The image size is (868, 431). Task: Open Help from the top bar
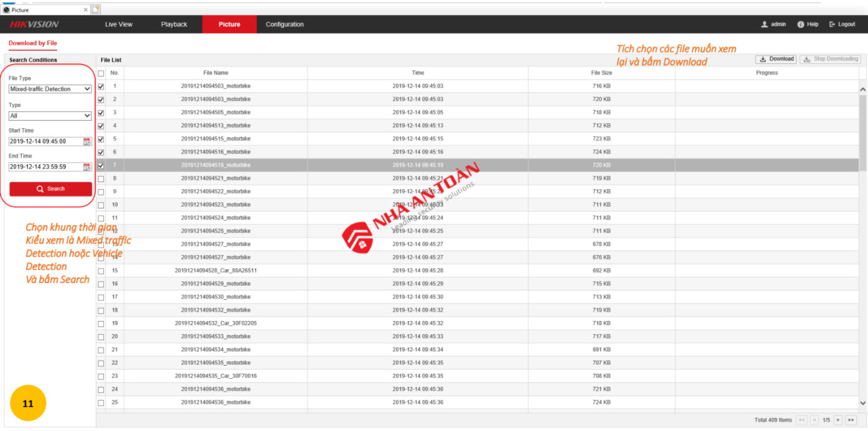coord(808,24)
